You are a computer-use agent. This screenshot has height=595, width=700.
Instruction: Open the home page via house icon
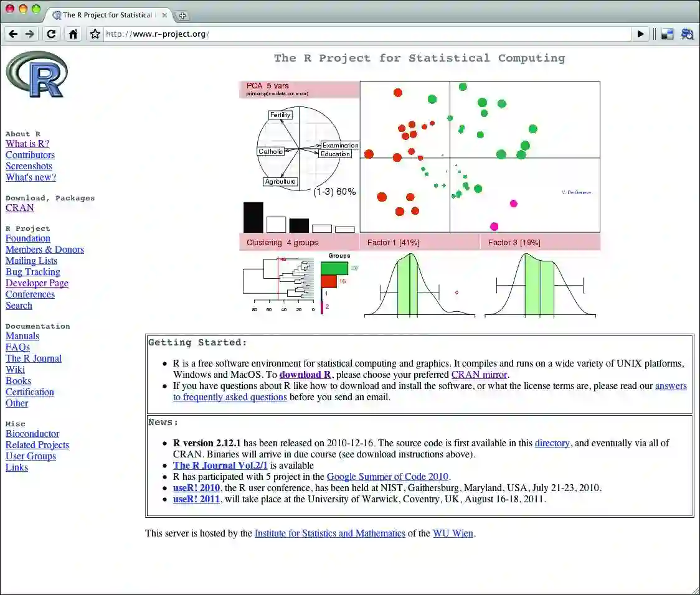(x=73, y=34)
